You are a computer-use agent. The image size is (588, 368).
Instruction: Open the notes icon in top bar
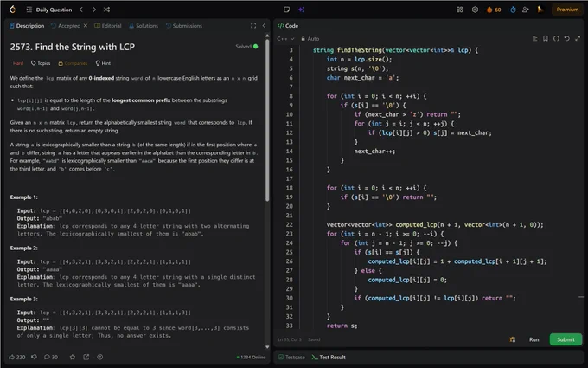(286, 10)
